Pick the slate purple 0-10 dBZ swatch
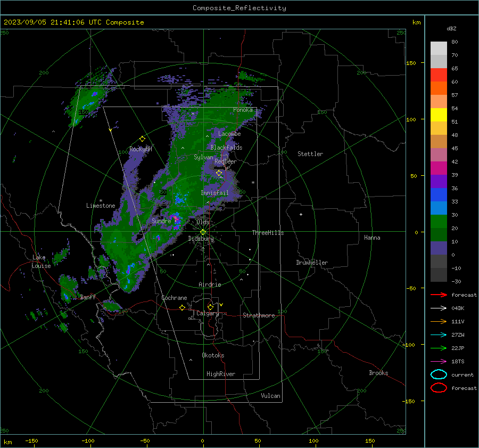 [439, 248]
